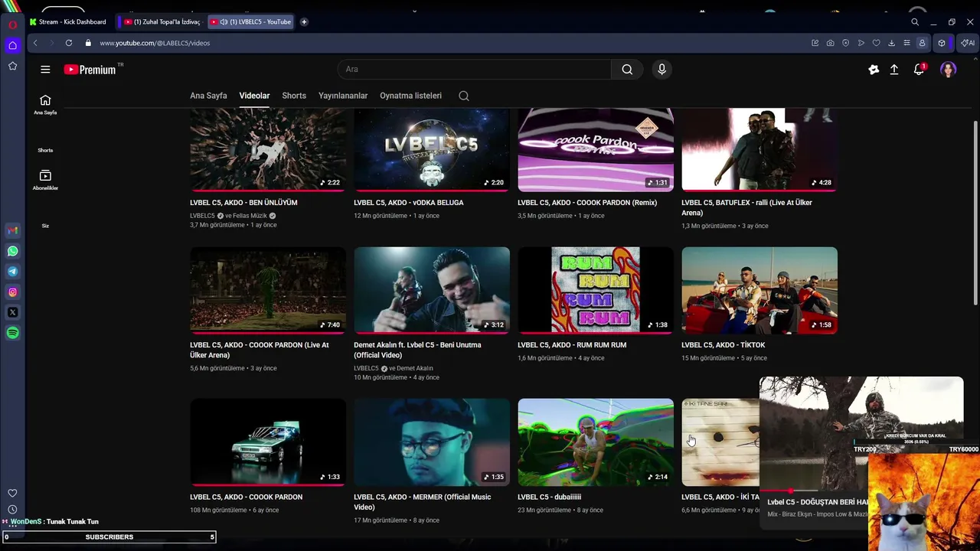Open the Opera downloads icon
The height and width of the screenshot is (551, 980).
coord(891,43)
